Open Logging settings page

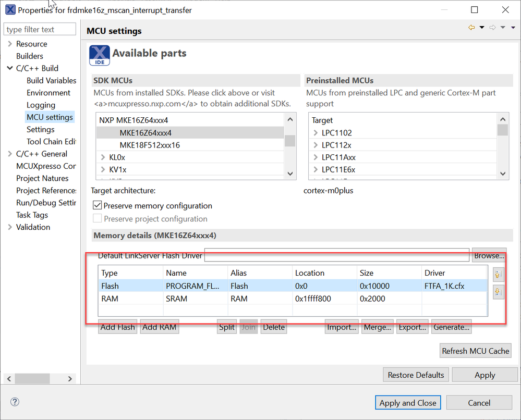click(x=41, y=105)
